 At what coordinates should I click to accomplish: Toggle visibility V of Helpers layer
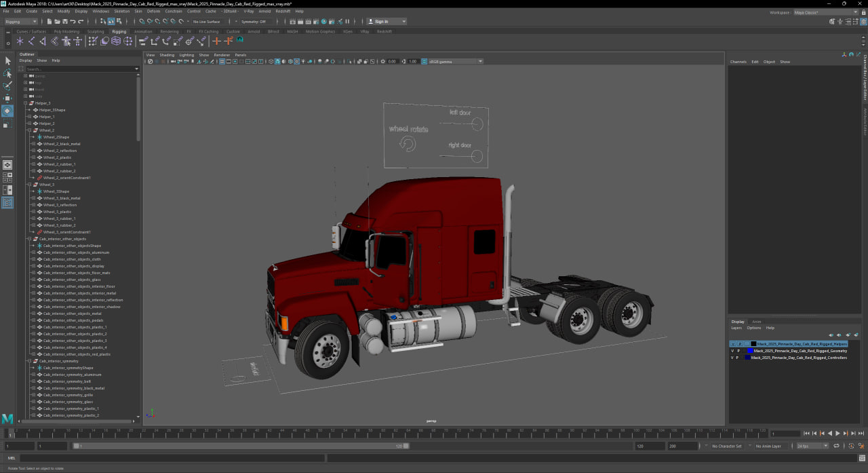pyautogui.click(x=733, y=344)
